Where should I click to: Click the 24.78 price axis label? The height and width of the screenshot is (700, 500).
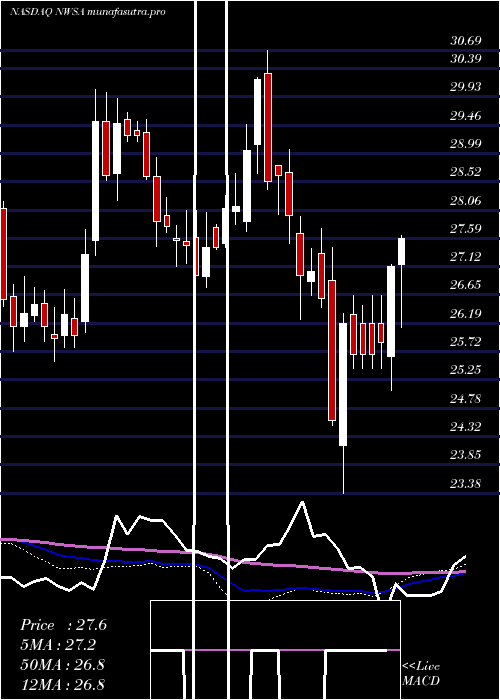point(466,399)
